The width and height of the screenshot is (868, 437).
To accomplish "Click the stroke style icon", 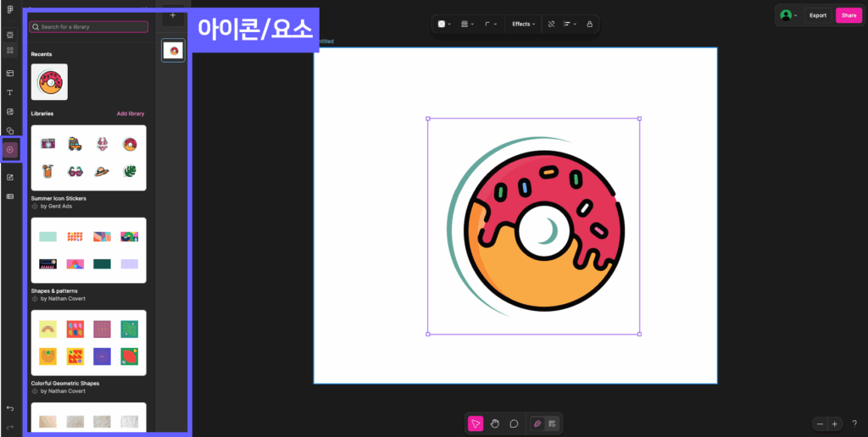I will [x=465, y=25].
